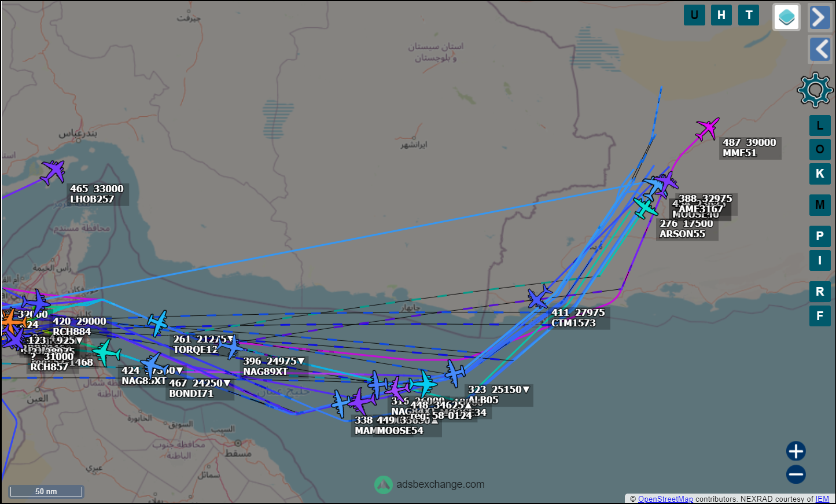Viewport: 836px width, 504px height.
Task: Select the ALBO5 aircraft icon
Action: click(455, 373)
